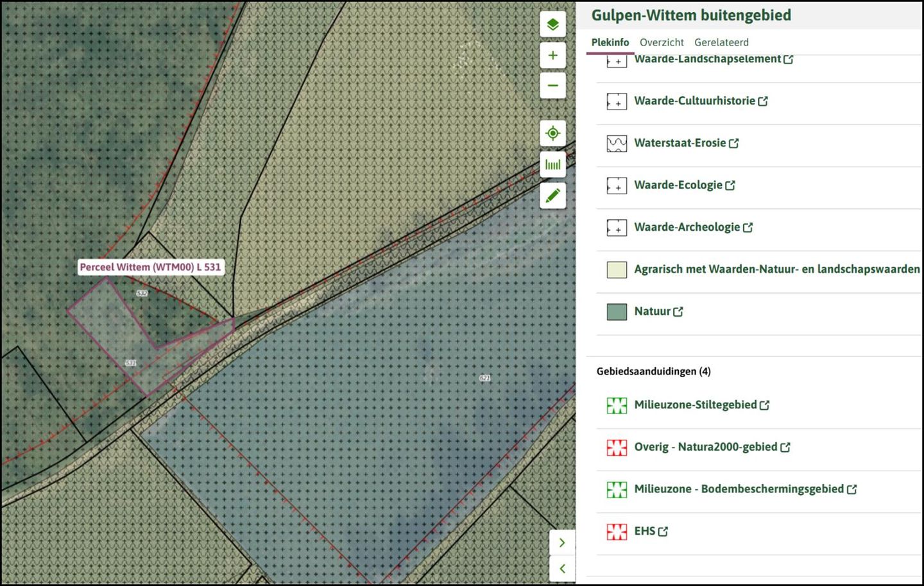Screen dimensions: 924x586
Task: Switch to the Overzicht tab
Action: click(662, 42)
